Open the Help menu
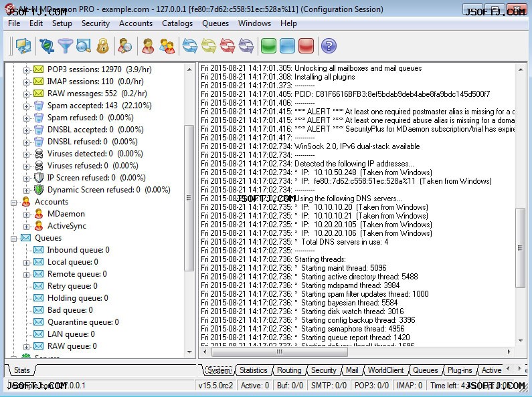The width and height of the screenshot is (532, 397). (288, 23)
